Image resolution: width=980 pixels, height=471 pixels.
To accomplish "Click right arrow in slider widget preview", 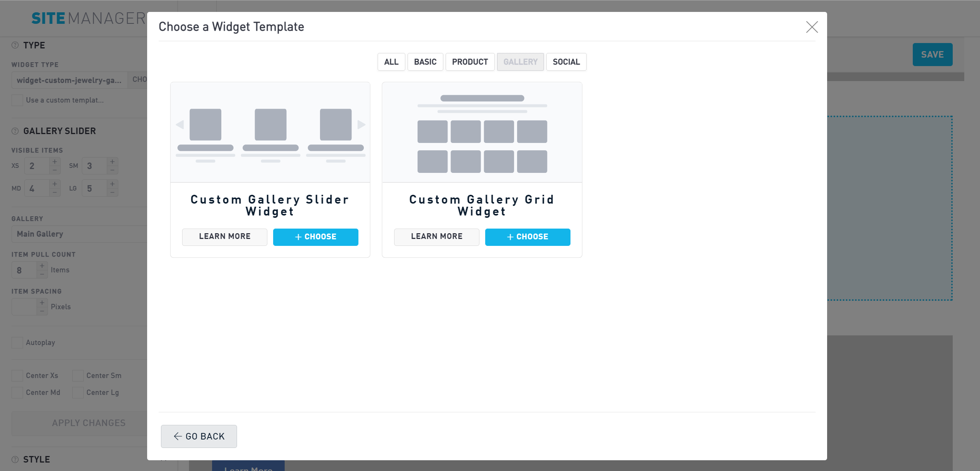I will pyautogui.click(x=361, y=124).
